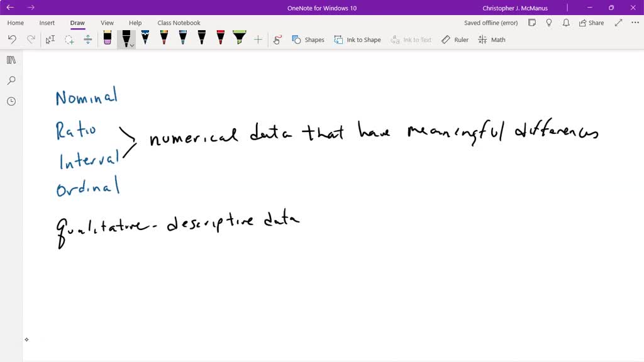Select the green highlighter tool
Screen dimensions: 644x362
click(x=240, y=39)
